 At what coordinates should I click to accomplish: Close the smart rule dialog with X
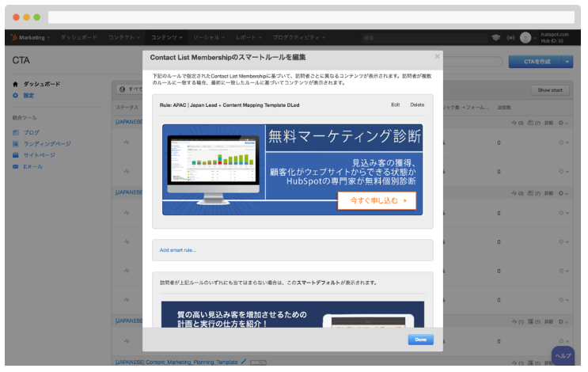point(437,57)
